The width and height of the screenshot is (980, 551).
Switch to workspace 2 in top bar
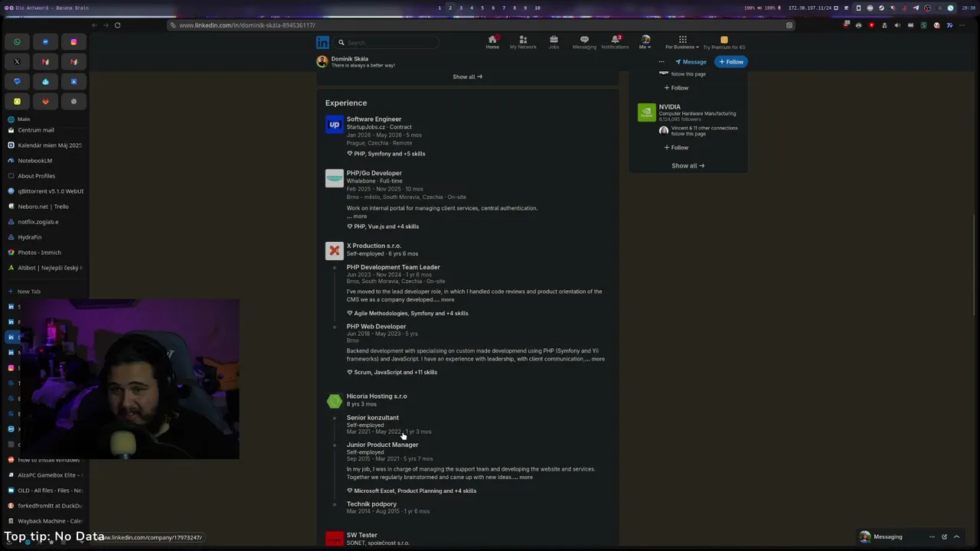point(450,8)
